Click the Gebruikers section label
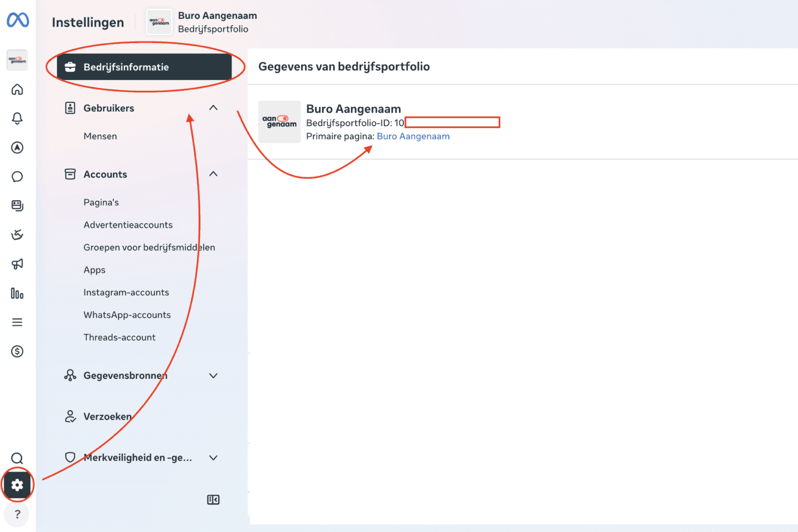Image resolution: width=798 pixels, height=532 pixels. (x=109, y=108)
